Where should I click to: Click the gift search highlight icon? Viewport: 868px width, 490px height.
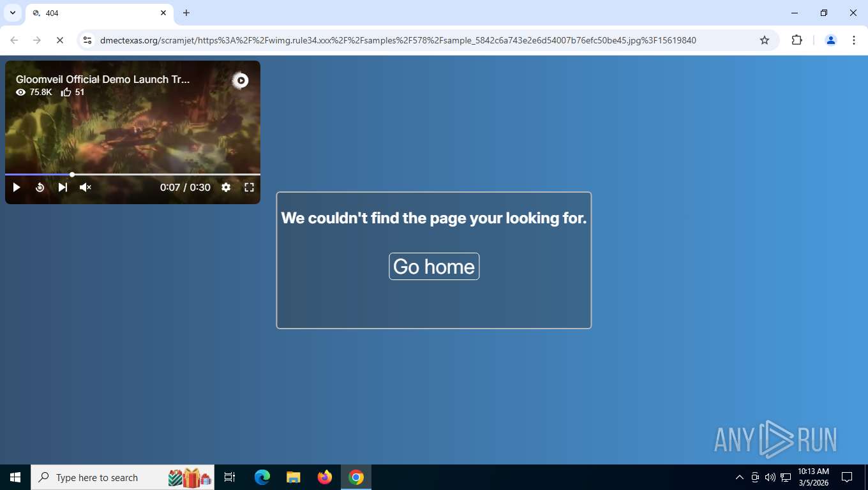[x=190, y=477]
